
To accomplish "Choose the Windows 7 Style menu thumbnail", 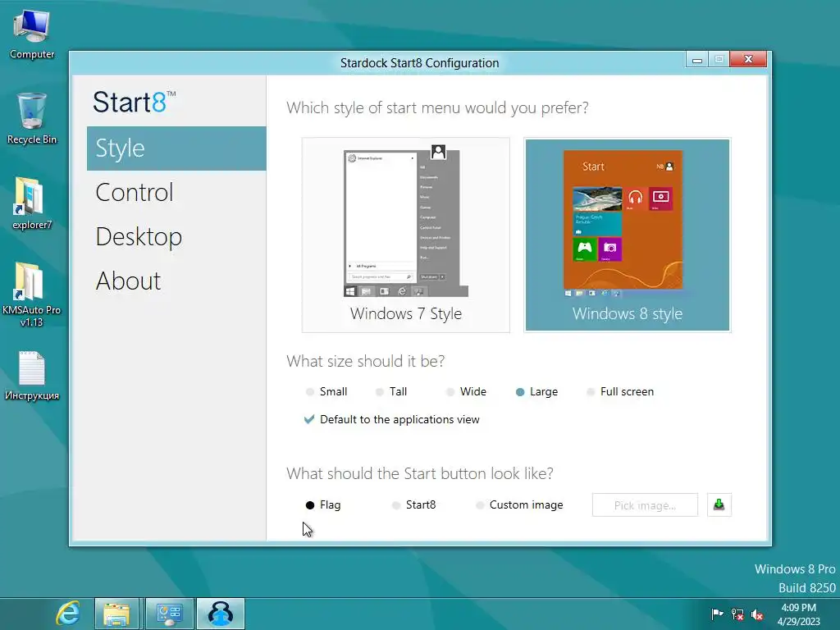I will (x=405, y=235).
